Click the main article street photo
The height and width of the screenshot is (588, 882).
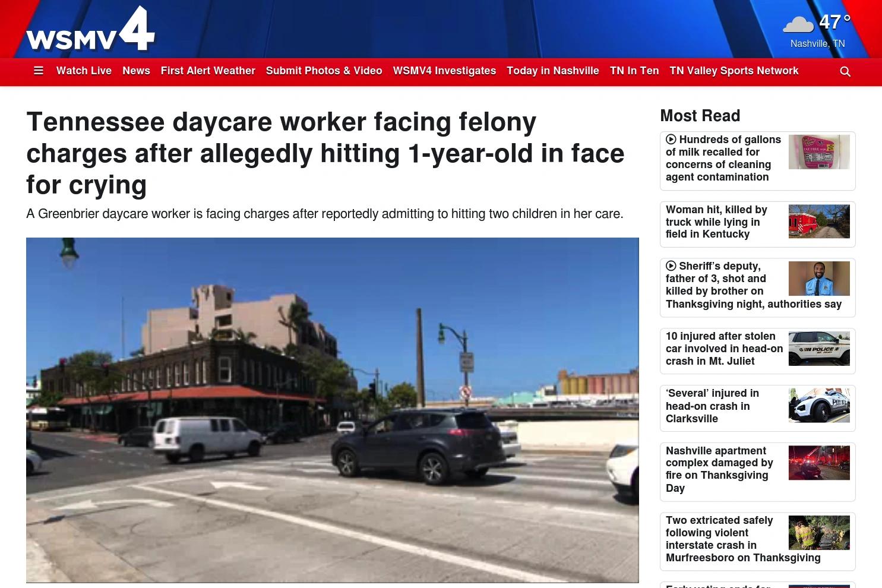click(x=333, y=410)
